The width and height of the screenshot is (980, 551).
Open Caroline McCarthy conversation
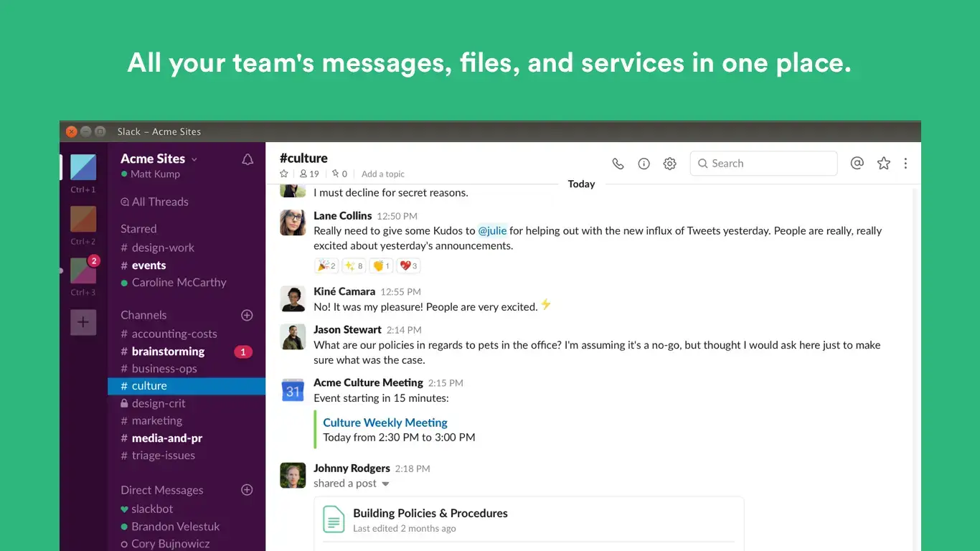click(x=173, y=283)
